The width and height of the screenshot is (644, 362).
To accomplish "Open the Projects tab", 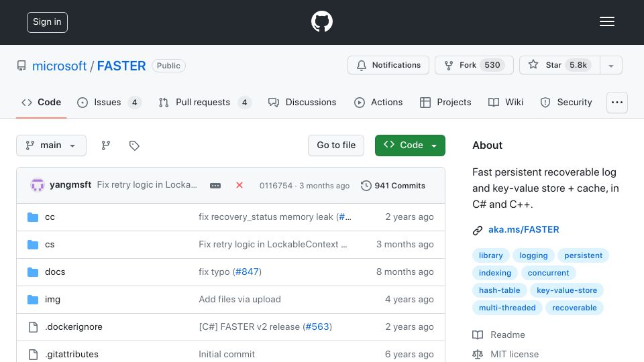I will pos(445,102).
